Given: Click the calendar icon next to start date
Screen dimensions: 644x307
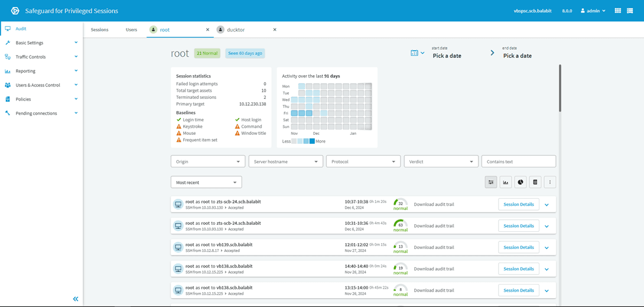Looking at the screenshot, I should pyautogui.click(x=414, y=53).
